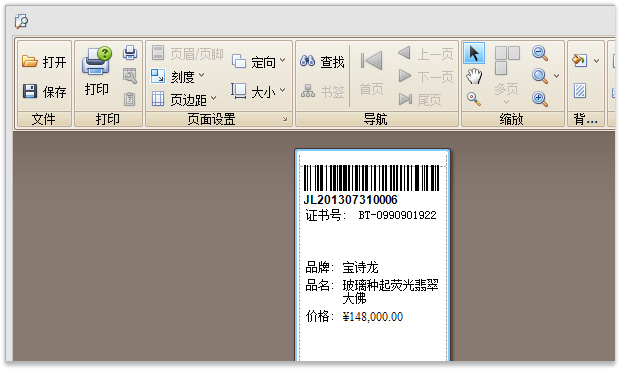Click 下一页 (Next page) button
The height and width of the screenshot is (369, 620).
coord(425,76)
